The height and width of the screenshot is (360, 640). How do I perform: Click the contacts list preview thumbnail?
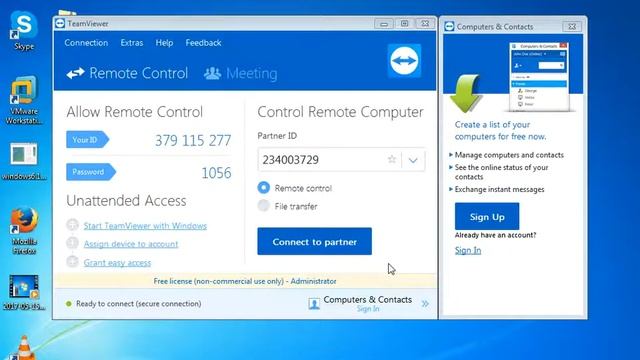tap(539, 77)
